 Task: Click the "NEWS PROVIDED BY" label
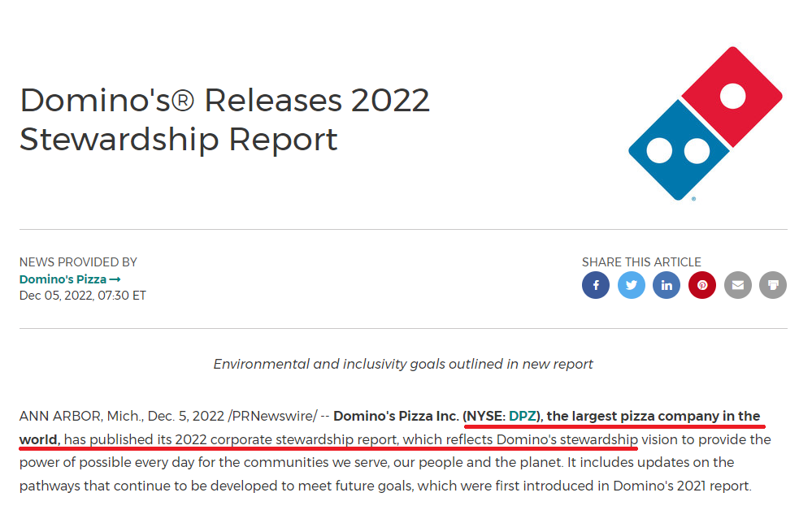coord(78,262)
